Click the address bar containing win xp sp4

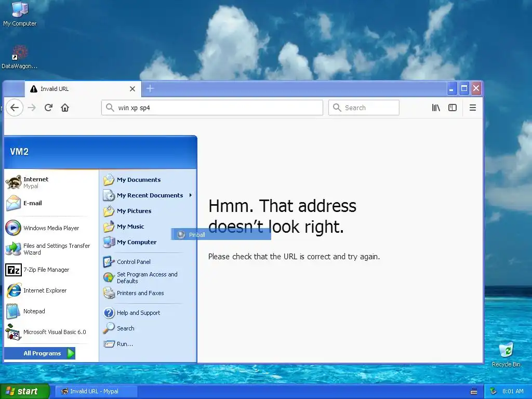(212, 108)
